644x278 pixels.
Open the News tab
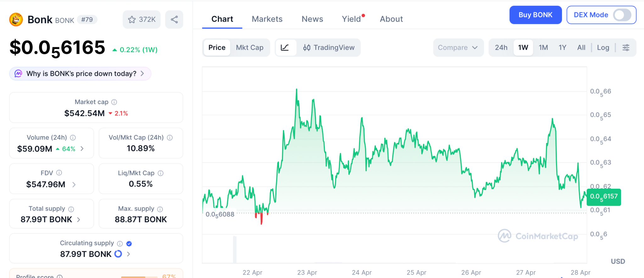tap(312, 19)
